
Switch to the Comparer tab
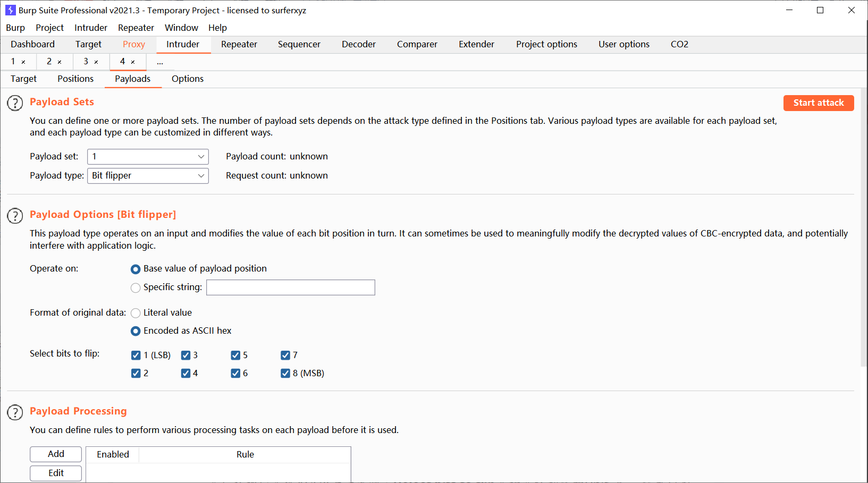tap(417, 45)
